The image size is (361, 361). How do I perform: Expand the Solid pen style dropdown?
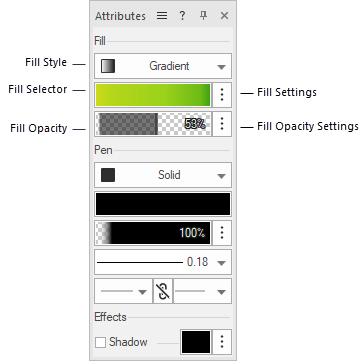163,175
